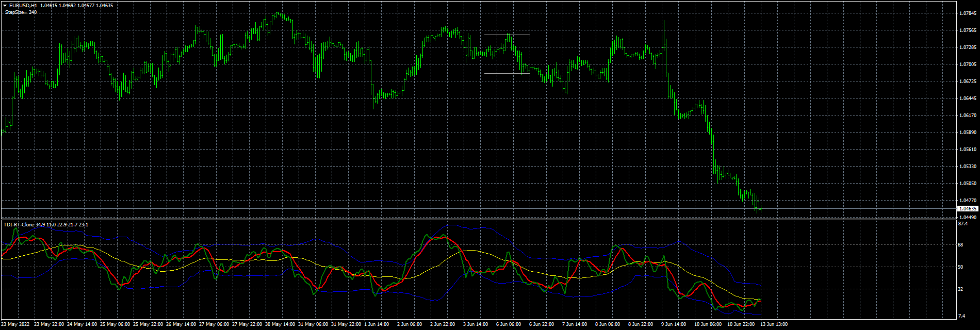
Task: Click the 25 May 22:00 time label
Action: pos(148,324)
